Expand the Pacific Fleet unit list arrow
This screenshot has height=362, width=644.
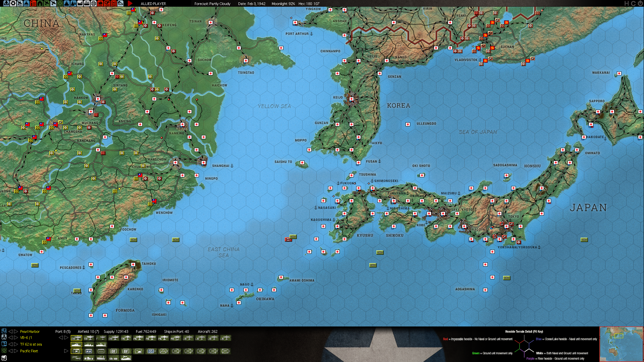tap(66, 351)
